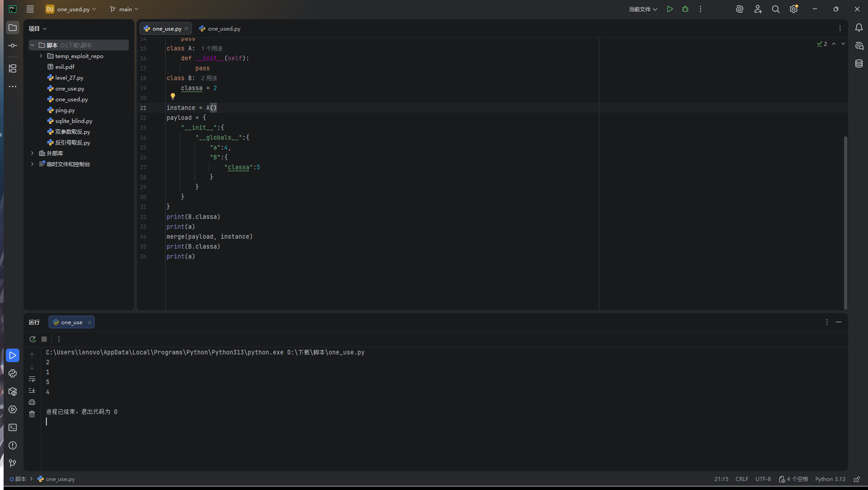Expand the 外部库 node
Image resolution: width=868 pixels, height=490 pixels.
click(32, 153)
